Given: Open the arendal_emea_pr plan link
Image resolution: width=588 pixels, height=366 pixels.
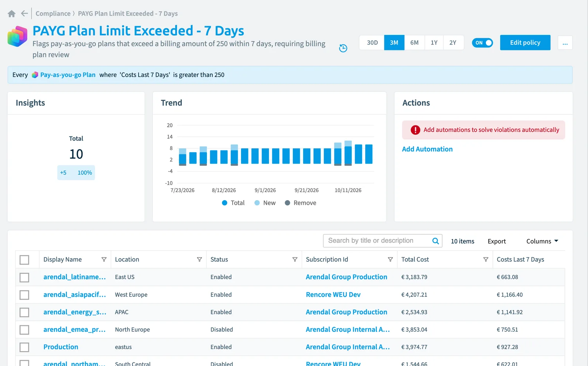Looking at the screenshot, I should coord(75,330).
